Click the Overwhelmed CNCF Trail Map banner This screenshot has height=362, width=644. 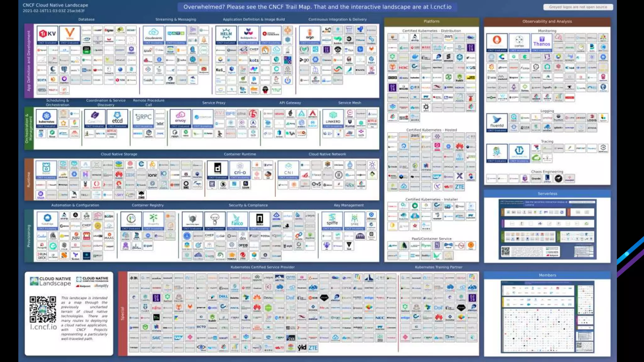tap(317, 7)
